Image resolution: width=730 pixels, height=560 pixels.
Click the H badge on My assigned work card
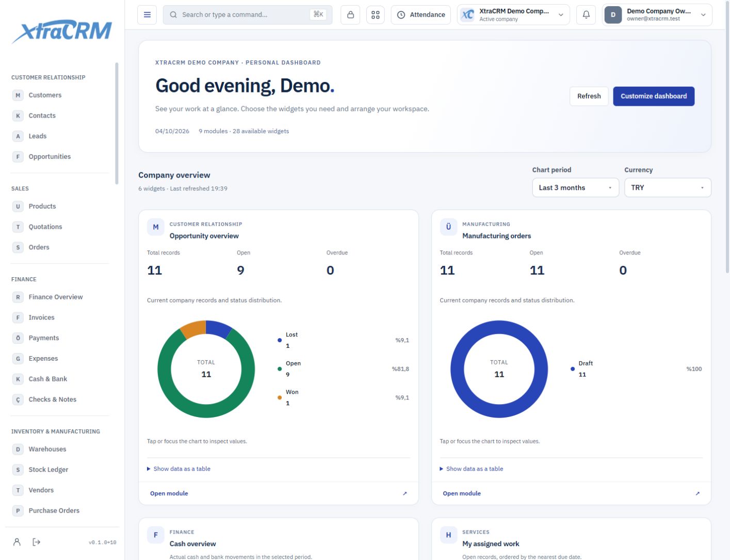click(448, 535)
